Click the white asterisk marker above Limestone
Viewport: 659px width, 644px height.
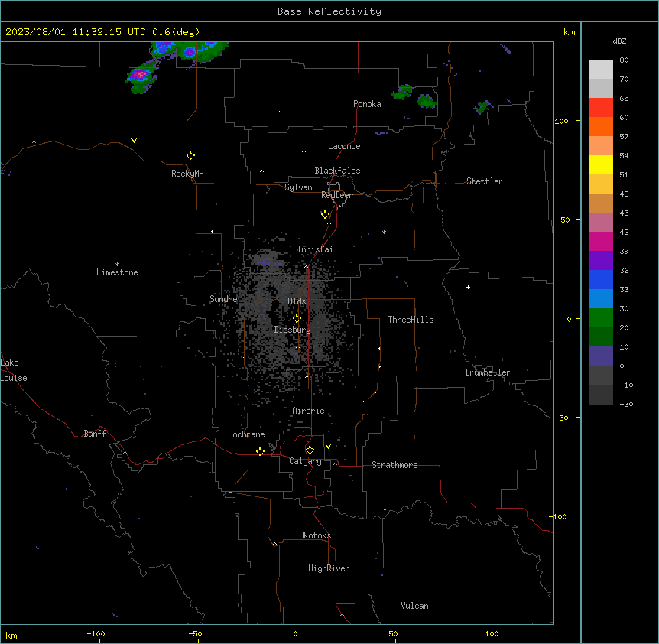pos(117,265)
